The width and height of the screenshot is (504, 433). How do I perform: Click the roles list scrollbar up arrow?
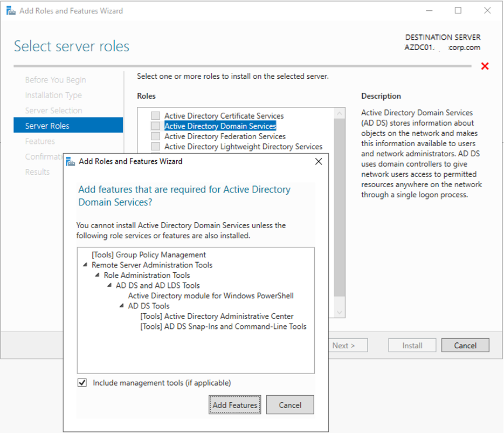[x=340, y=113]
